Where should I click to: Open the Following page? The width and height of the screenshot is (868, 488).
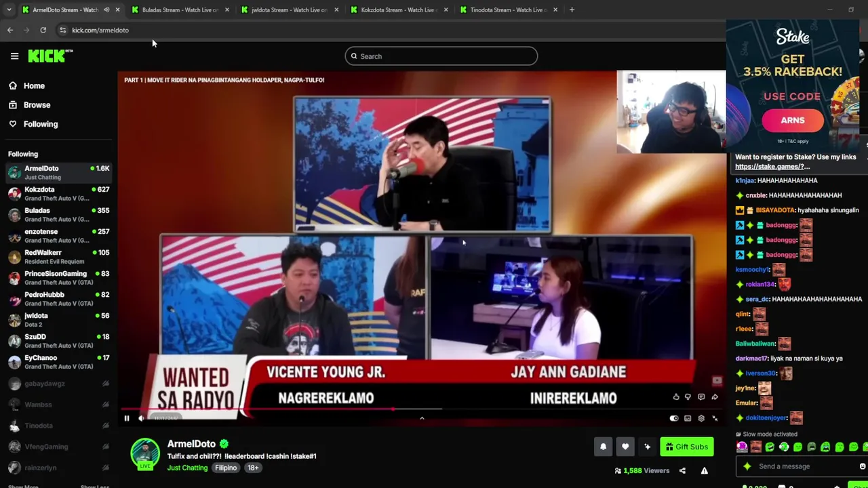click(33, 124)
